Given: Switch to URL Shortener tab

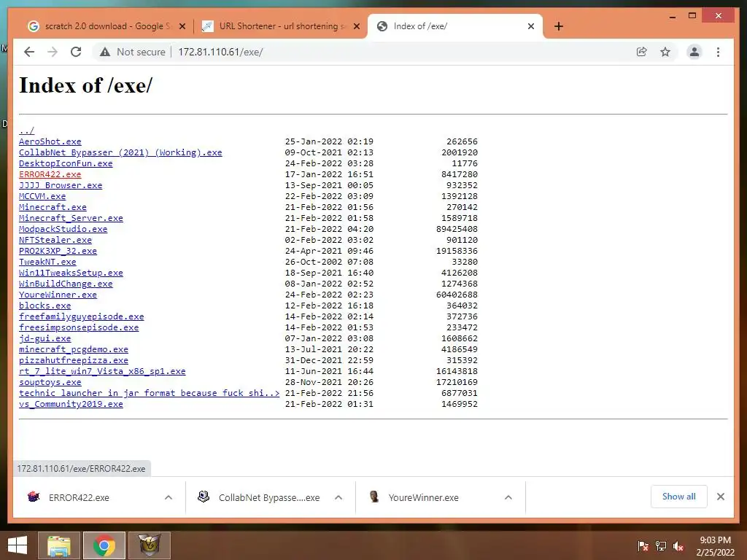Looking at the screenshot, I should [x=281, y=26].
